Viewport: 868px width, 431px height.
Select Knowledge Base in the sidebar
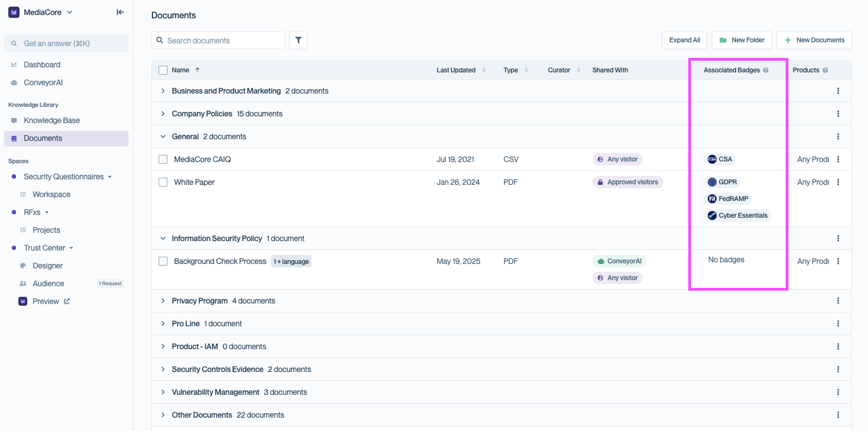(x=51, y=120)
